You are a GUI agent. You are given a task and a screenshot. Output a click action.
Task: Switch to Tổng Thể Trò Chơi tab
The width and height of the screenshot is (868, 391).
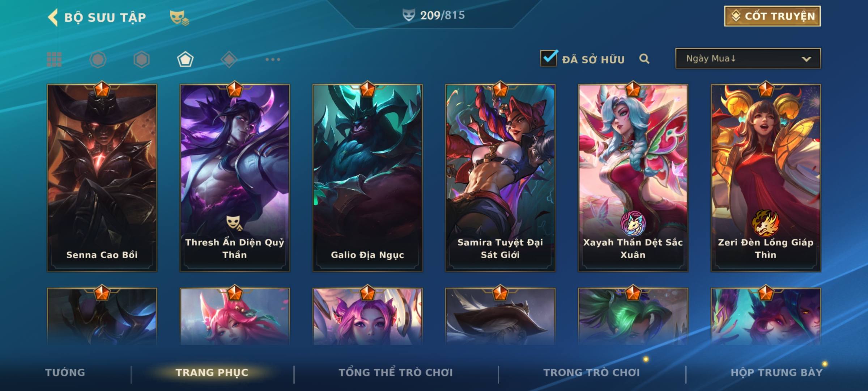point(396,373)
